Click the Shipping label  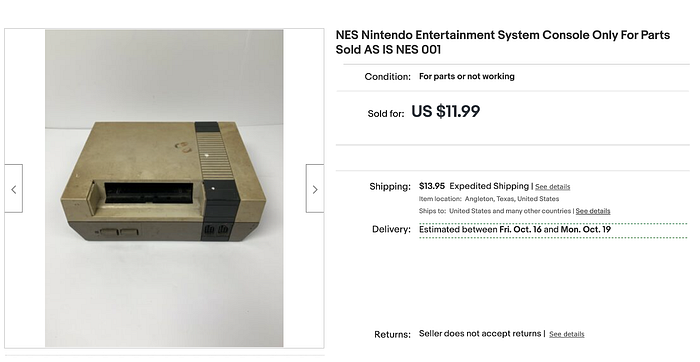(390, 187)
